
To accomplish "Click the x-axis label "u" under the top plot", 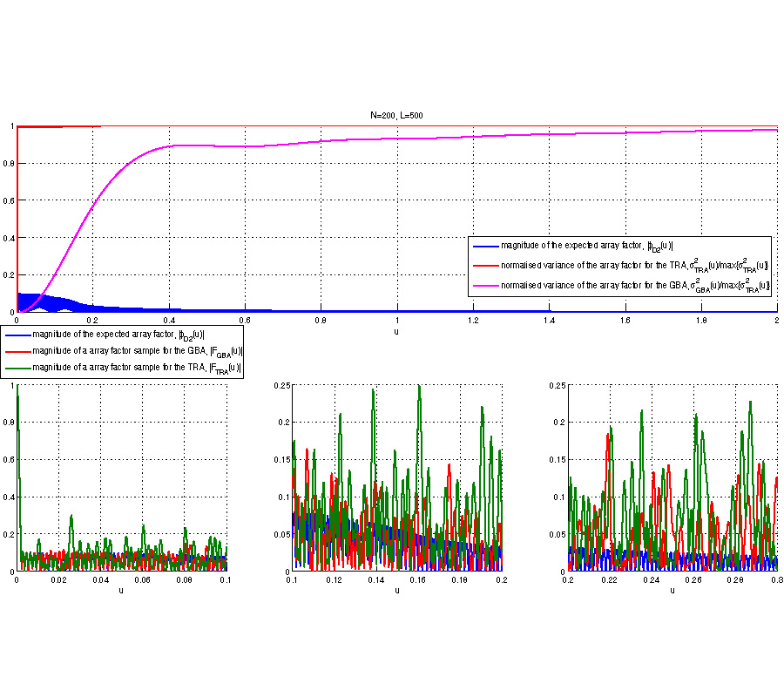I will tap(397, 331).
